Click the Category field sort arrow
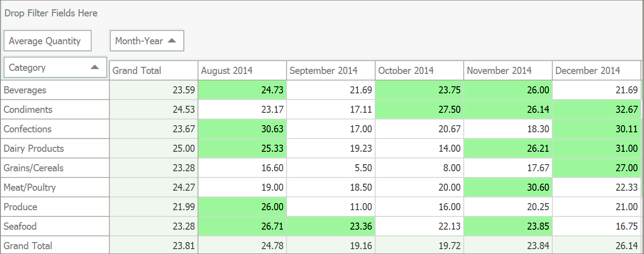This screenshot has height=254, width=644. [x=94, y=67]
